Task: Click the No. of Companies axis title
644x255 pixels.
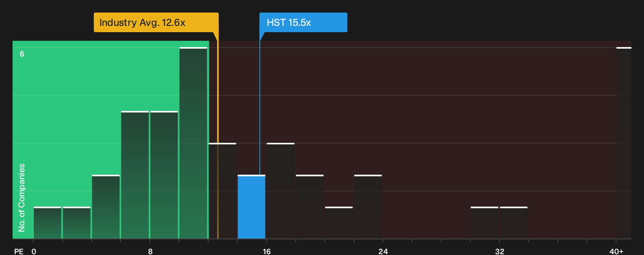Action: [x=22, y=198]
